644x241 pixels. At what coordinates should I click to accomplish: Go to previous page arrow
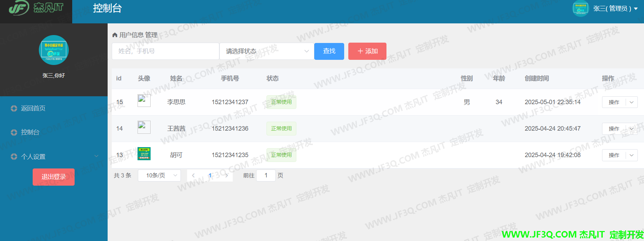click(x=193, y=175)
